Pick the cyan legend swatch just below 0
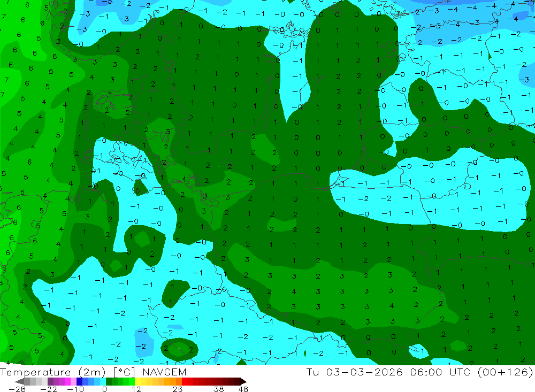Screen dimensions: 535x392 coord(103,381)
